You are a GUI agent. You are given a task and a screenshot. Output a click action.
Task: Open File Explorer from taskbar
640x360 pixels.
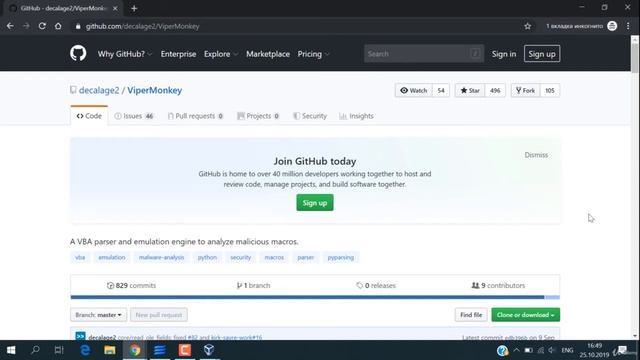point(109,350)
